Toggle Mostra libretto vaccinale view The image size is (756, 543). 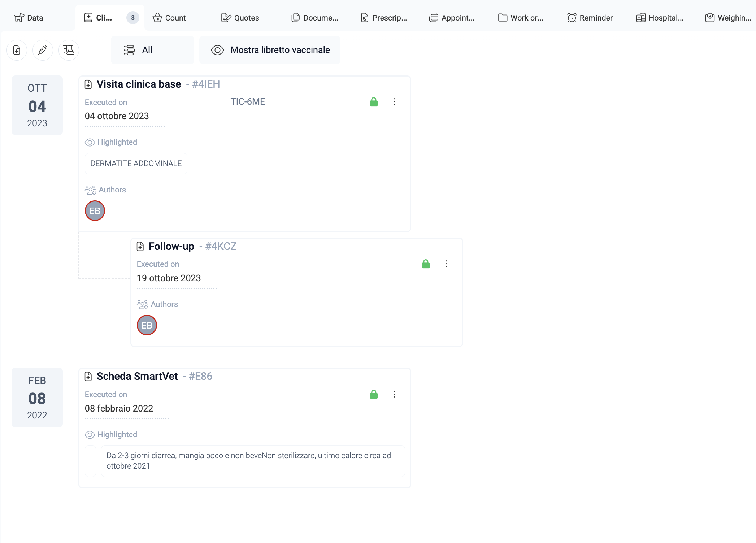coord(270,50)
